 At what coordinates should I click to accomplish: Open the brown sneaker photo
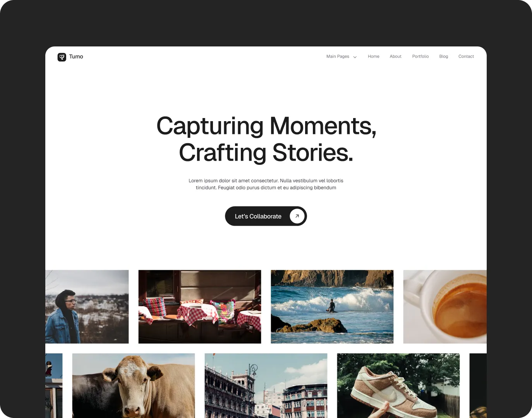click(x=398, y=385)
